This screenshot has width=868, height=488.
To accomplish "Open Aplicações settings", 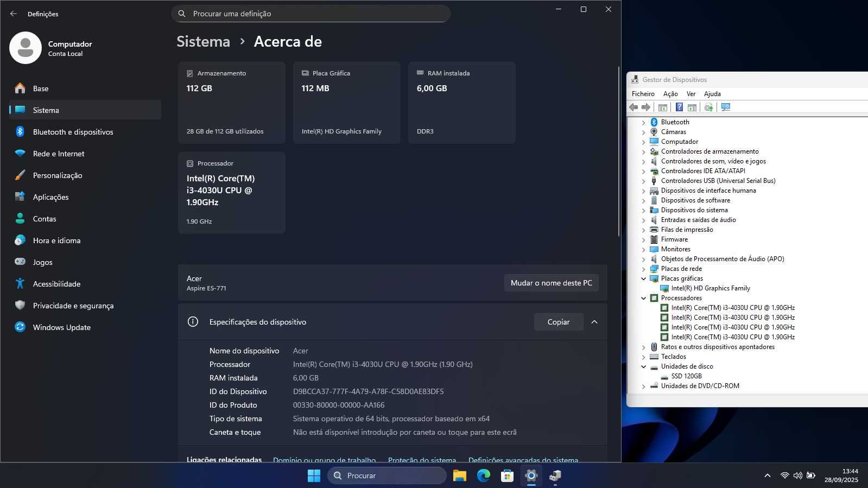I will pyautogui.click(x=85, y=197).
